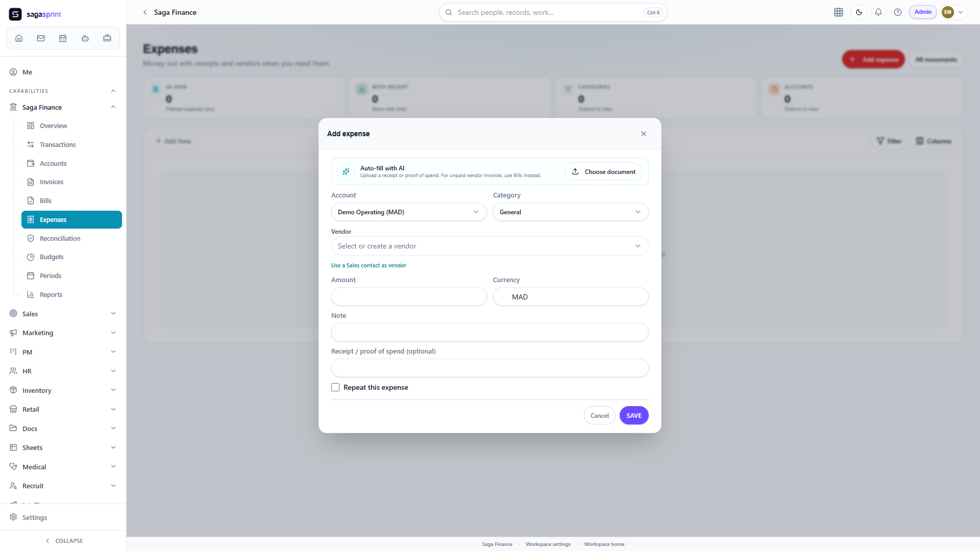Image resolution: width=980 pixels, height=551 pixels.
Task: Expand the Vendor select or create dropdown
Action: [x=490, y=246]
